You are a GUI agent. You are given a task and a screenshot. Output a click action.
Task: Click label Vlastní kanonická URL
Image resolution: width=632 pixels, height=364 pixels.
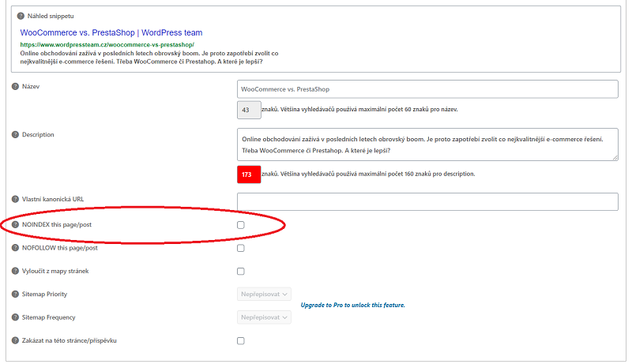coord(53,199)
